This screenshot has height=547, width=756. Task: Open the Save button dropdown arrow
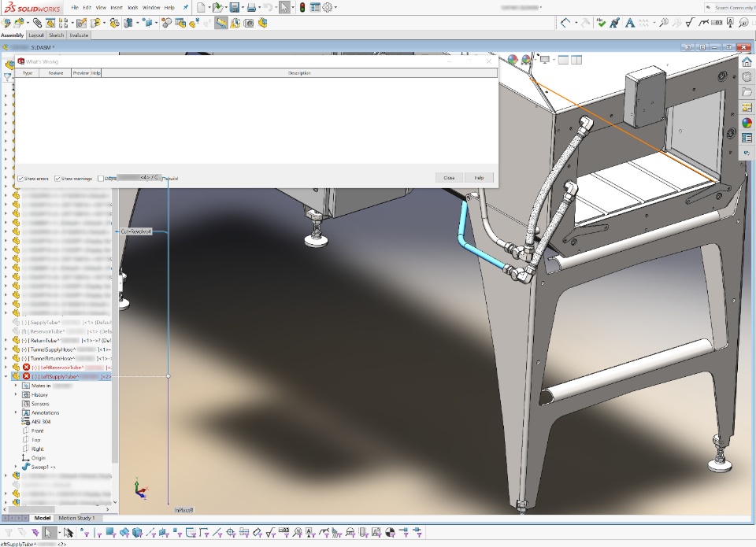point(242,7)
